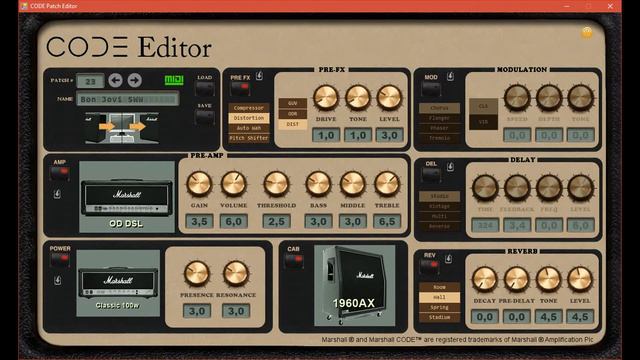Click the Classic 100w power amp image
This screenshot has height=360, width=640.
[118, 283]
